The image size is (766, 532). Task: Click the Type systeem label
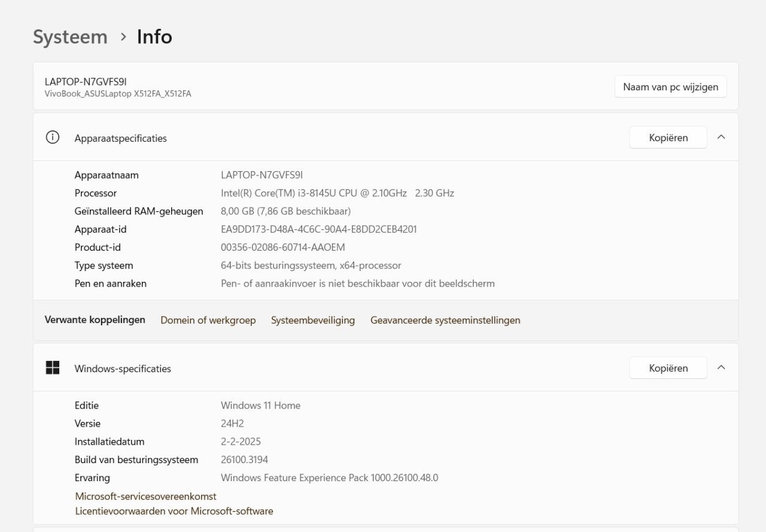tap(104, 265)
